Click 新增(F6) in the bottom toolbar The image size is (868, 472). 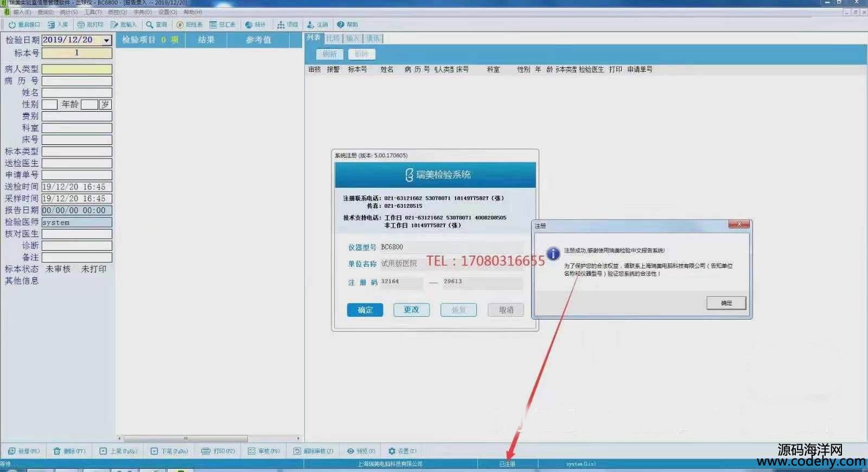24,451
